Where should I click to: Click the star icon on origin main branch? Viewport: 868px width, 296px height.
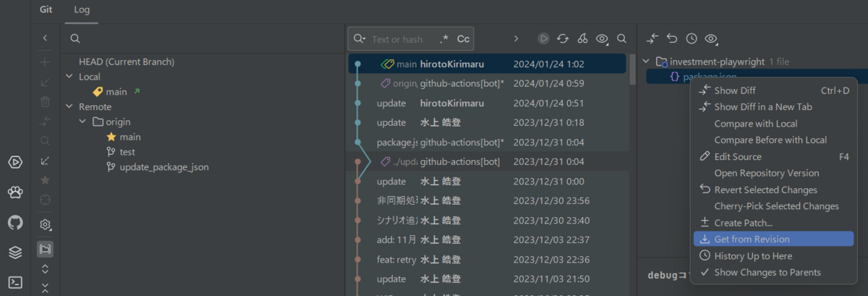click(x=111, y=137)
